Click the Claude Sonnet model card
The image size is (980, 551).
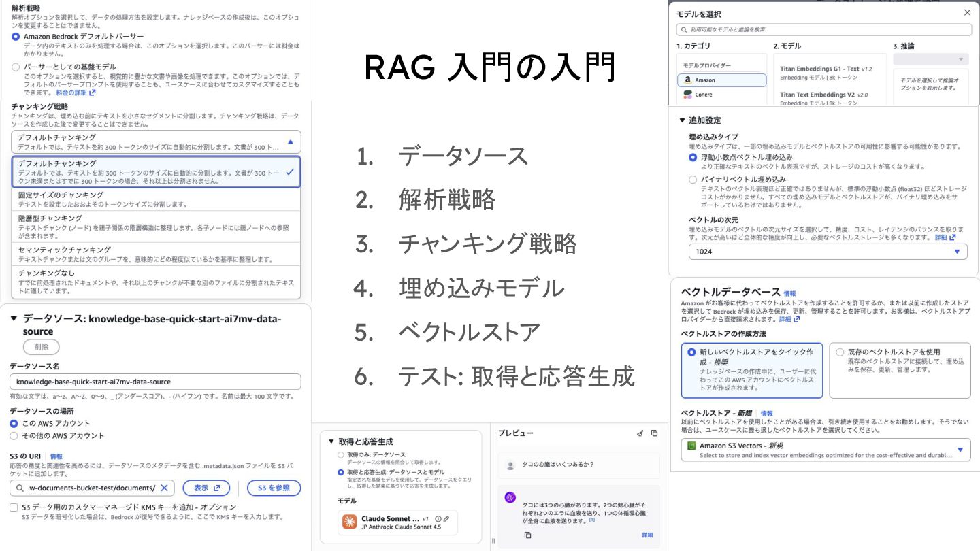pos(397,522)
